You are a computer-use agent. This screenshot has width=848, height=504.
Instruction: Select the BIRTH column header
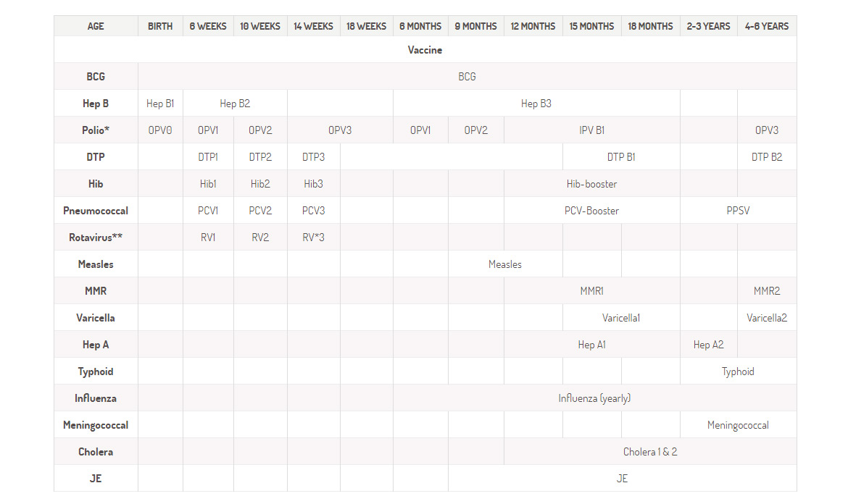(160, 26)
